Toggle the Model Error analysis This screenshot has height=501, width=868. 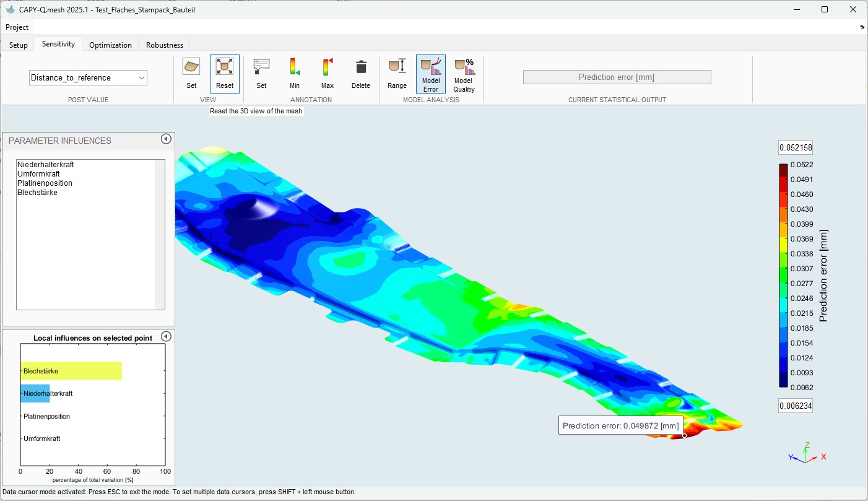point(431,74)
